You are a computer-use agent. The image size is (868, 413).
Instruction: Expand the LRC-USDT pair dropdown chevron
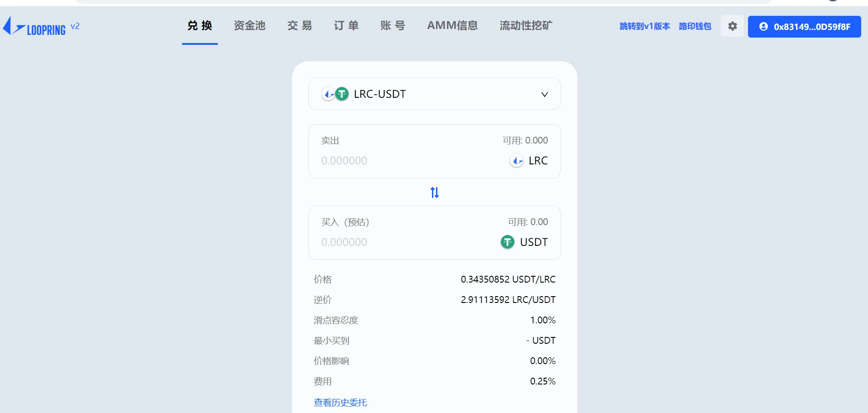pos(545,94)
